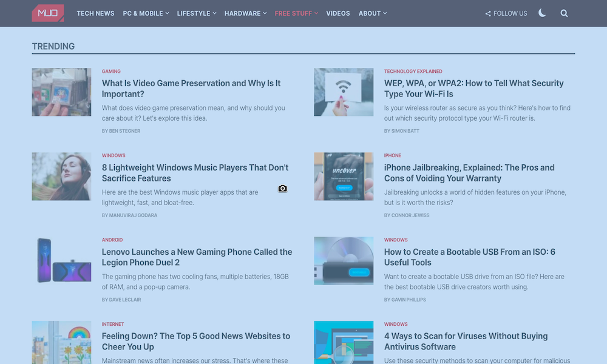Click the IPHONE category label
This screenshot has height=364, width=607.
392,155
